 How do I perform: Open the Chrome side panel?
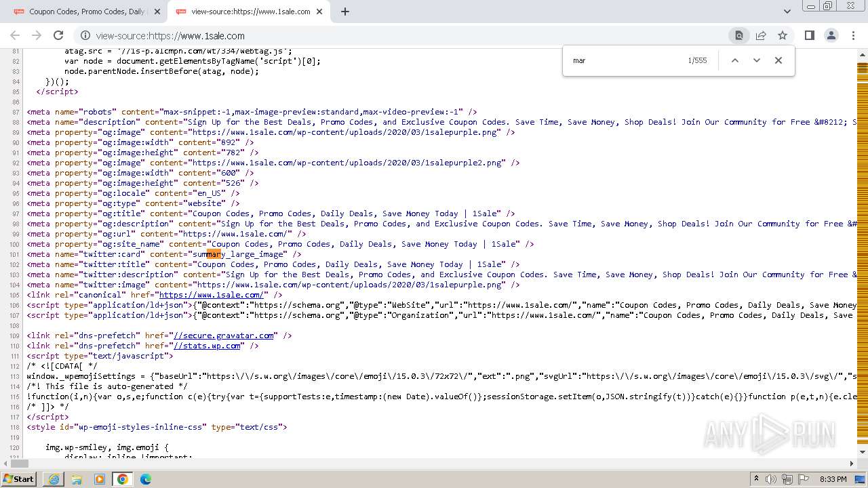(x=809, y=35)
